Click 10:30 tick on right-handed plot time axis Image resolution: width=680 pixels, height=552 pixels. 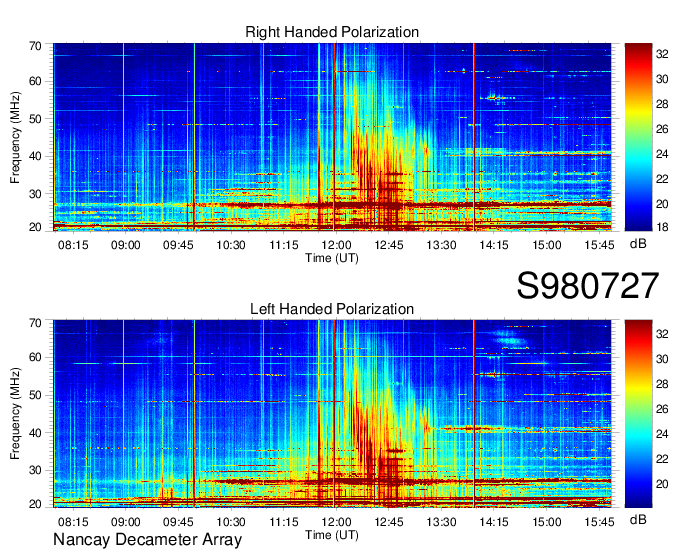pos(231,245)
